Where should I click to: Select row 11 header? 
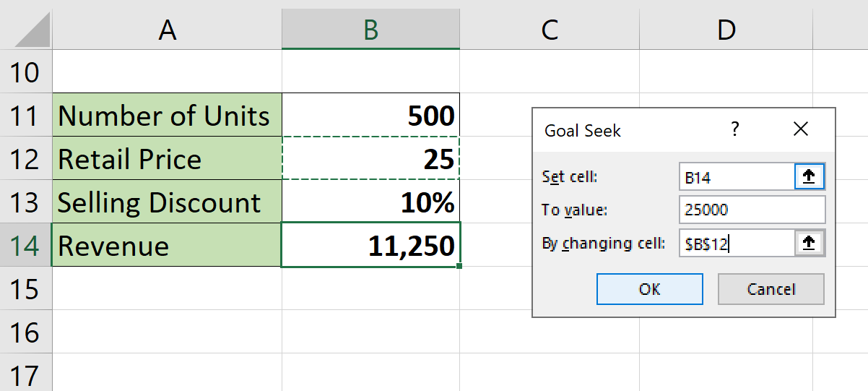25,116
